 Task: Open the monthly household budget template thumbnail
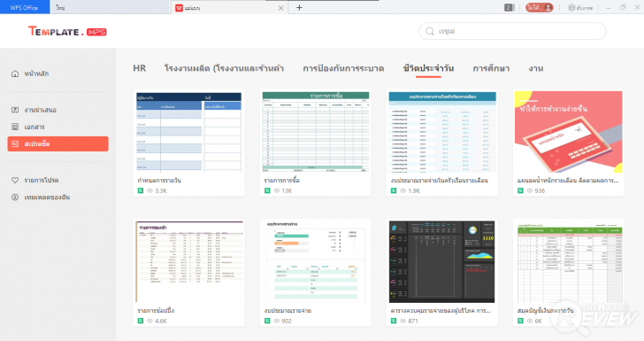tap(442, 132)
